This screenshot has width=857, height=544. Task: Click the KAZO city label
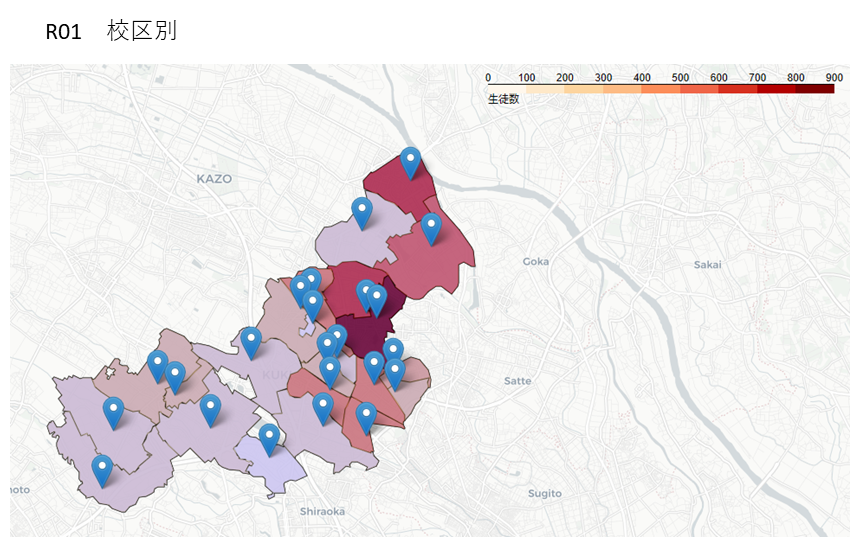(x=214, y=179)
